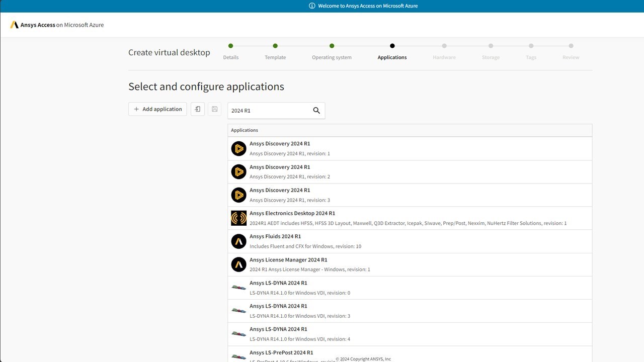
Task: Select the Ansys Fluids 2024 R1 title
Action: click(x=275, y=236)
